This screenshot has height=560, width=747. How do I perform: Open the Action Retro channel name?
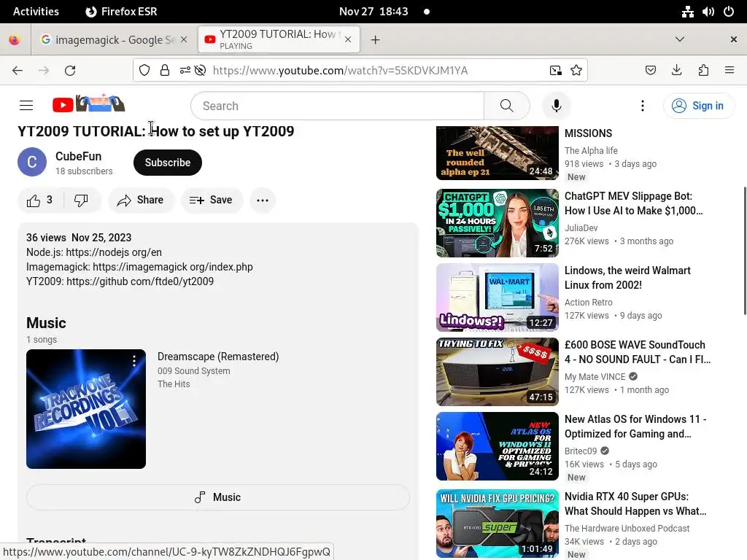[589, 303]
